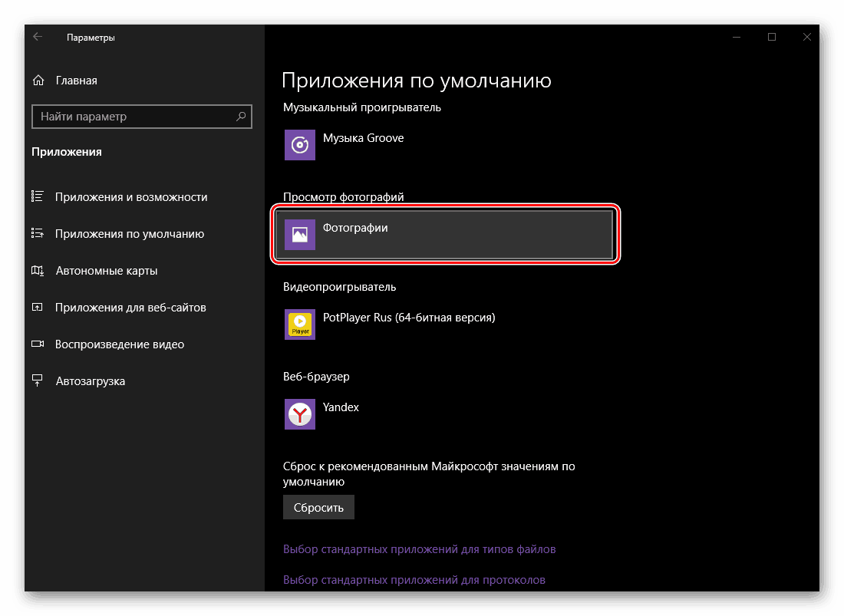Image resolution: width=844 pixels, height=616 pixels.
Task: Click the PotPlayer icon under Видеопроигрыватель
Action: click(x=299, y=324)
